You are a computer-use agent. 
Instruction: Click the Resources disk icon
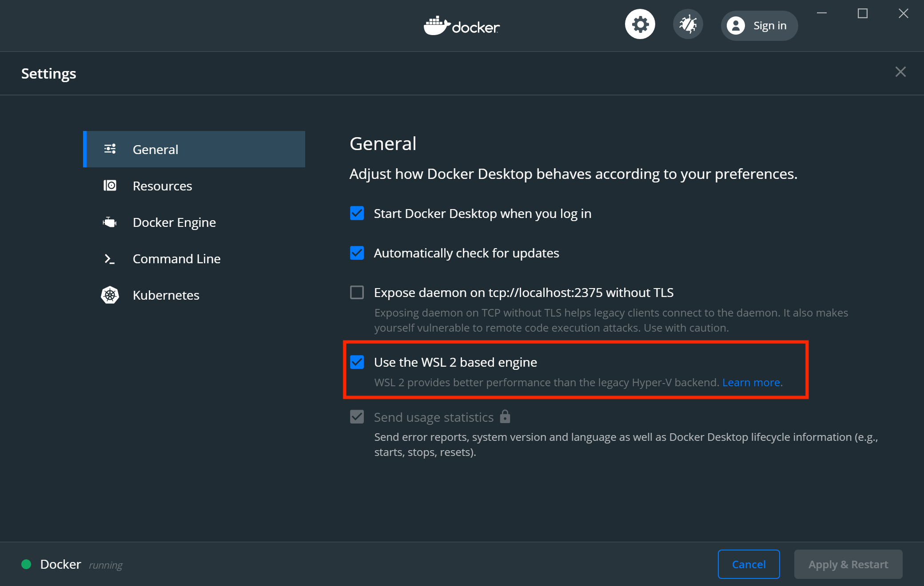coord(110,186)
